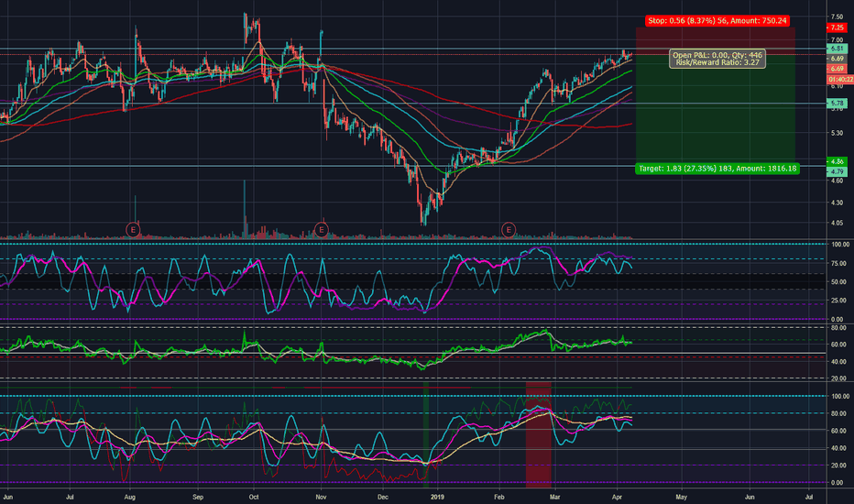Click the 4.05 value on price scale
Image resolution: width=854 pixels, height=504 pixels.
click(x=838, y=223)
